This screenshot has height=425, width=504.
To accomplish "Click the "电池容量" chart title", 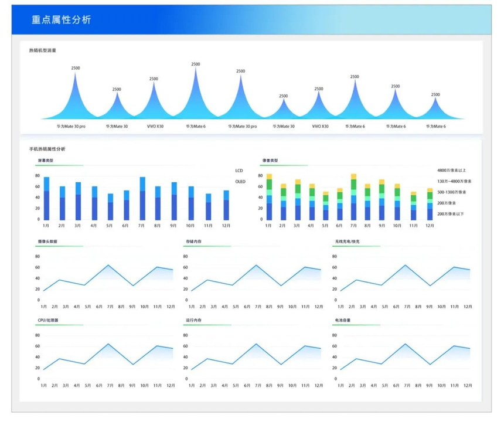I will 343,320.
